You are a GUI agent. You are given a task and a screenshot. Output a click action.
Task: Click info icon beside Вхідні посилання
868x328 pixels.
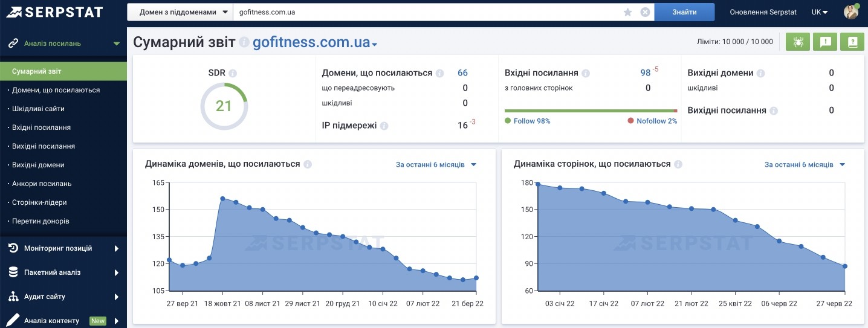(x=586, y=73)
